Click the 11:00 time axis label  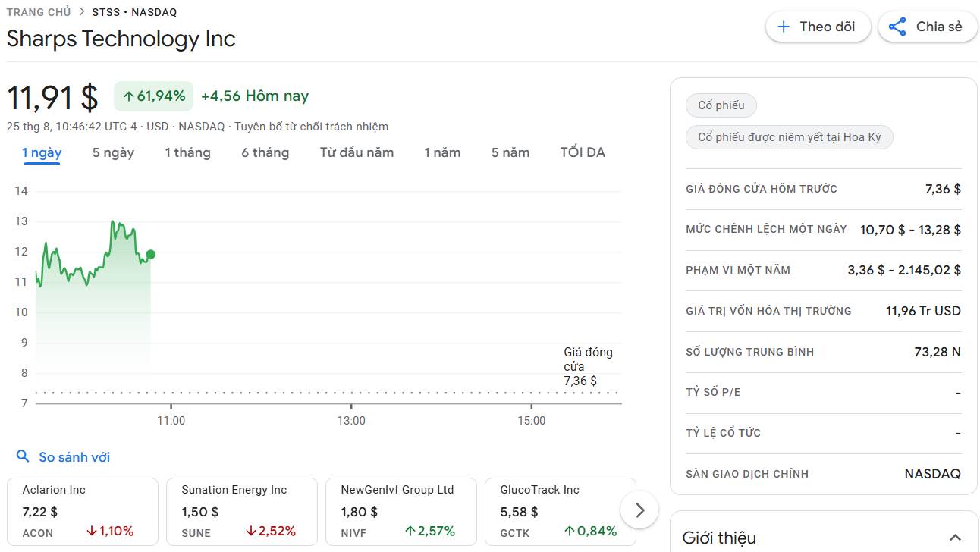pos(171,421)
